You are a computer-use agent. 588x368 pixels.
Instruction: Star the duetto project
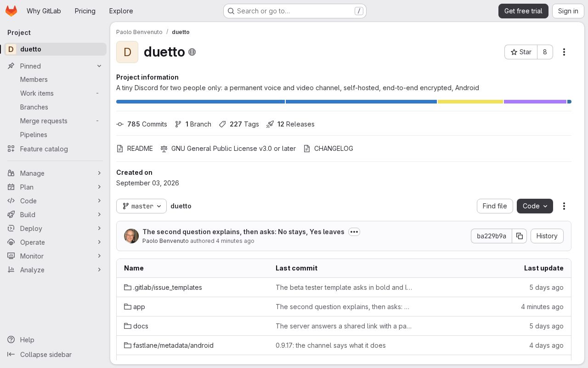tap(521, 52)
